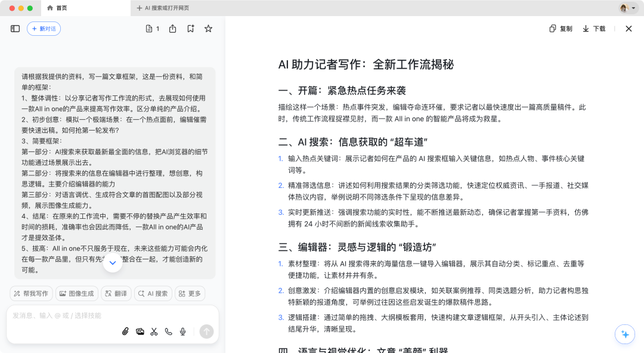Start a new chat via 新对话
Screen dimensions: 644x353
tap(44, 29)
